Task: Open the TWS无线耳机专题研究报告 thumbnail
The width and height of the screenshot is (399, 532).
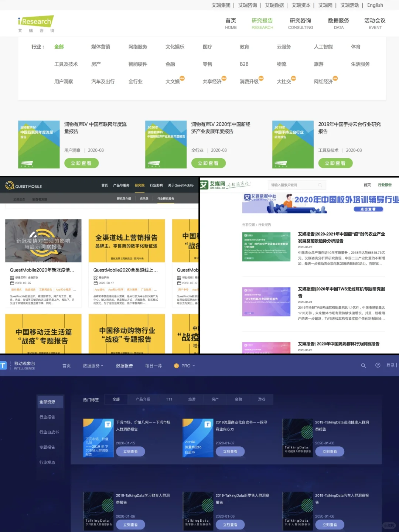Action: tap(266, 301)
